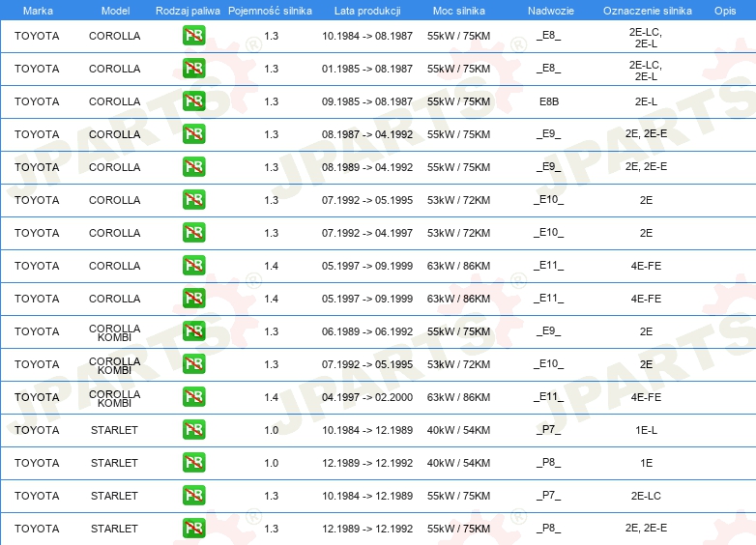Click the body code E8B
This screenshot has width=756, height=545.
click(549, 101)
